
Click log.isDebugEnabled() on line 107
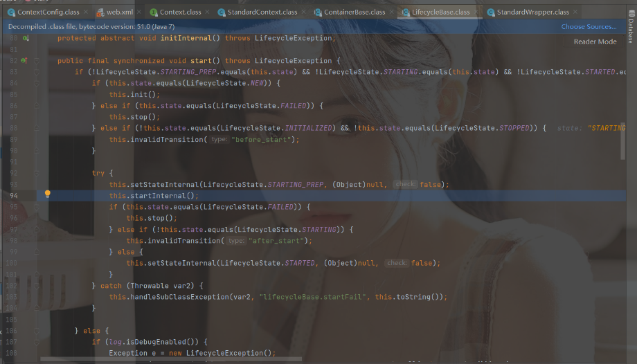coord(154,342)
